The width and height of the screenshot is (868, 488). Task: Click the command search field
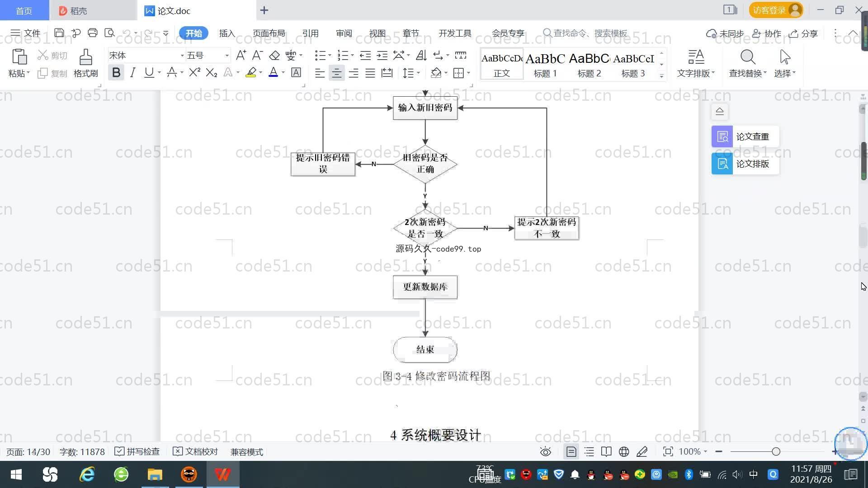click(x=585, y=33)
